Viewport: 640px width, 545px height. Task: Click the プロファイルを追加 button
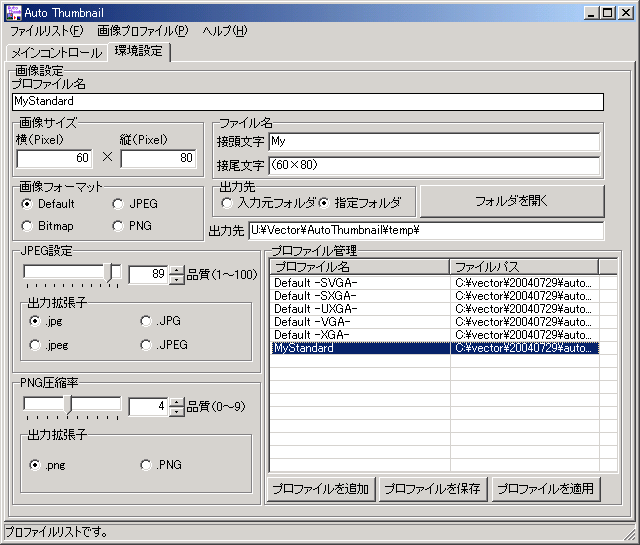click(x=321, y=489)
